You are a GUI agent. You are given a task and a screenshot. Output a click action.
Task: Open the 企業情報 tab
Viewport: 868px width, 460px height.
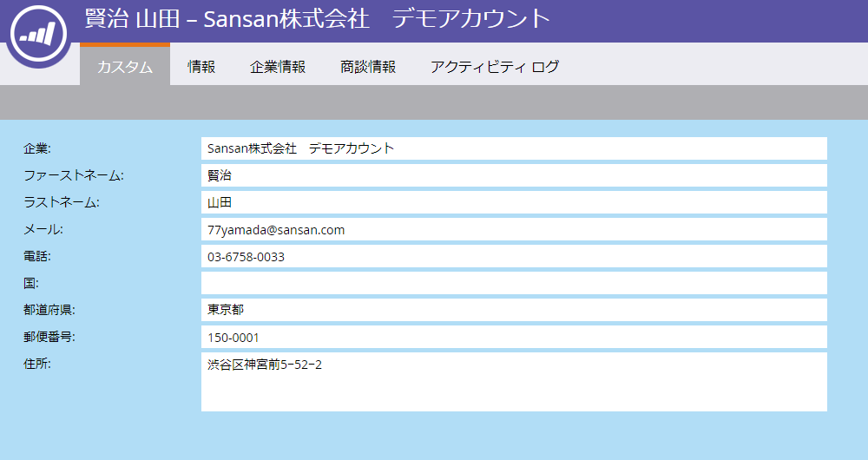tap(278, 67)
